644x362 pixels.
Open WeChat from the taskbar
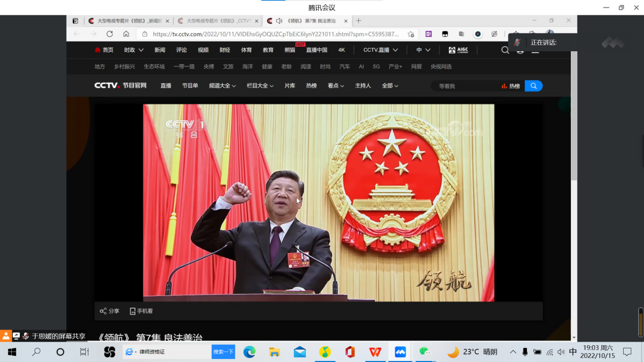[425, 352]
